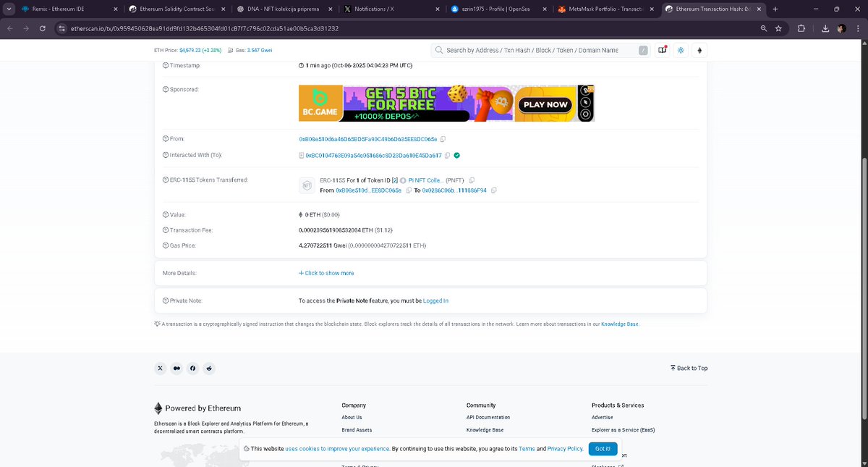Open the browser profile avatar
This screenshot has height=467, width=868.
841,28
